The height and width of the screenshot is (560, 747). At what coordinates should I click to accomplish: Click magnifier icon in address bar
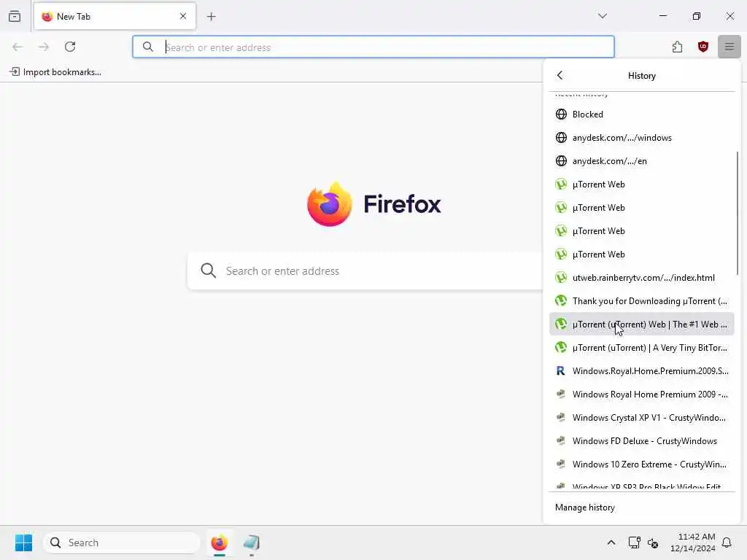click(148, 47)
